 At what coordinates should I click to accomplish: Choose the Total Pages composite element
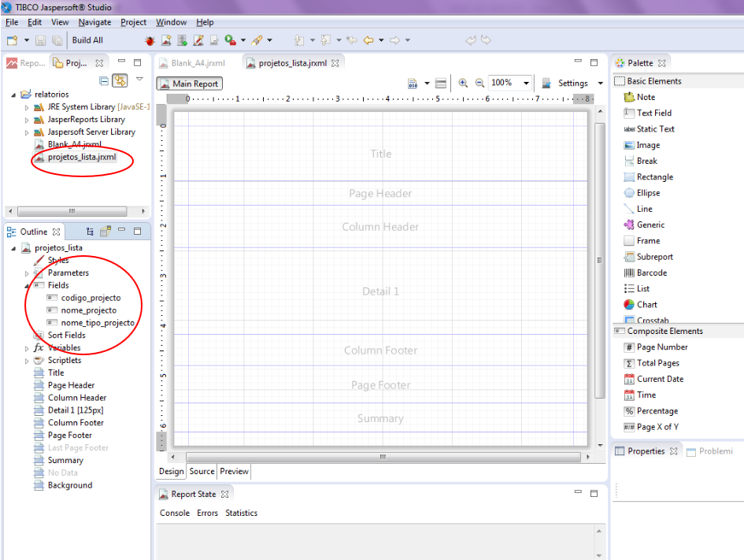pos(651,363)
